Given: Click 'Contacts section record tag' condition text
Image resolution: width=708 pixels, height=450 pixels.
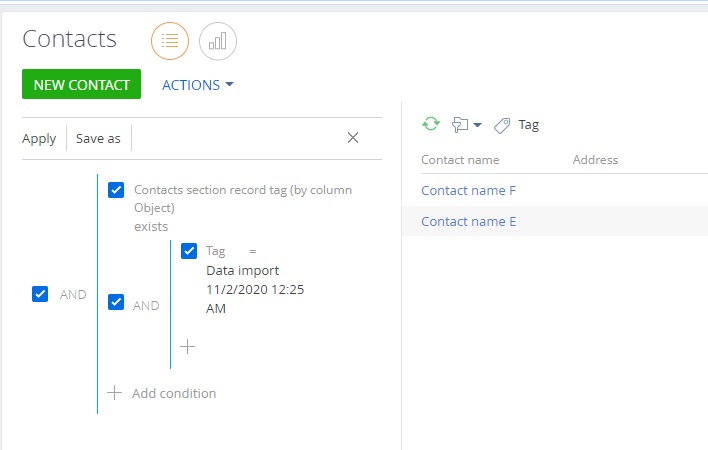Looking at the screenshot, I should pos(243,199).
